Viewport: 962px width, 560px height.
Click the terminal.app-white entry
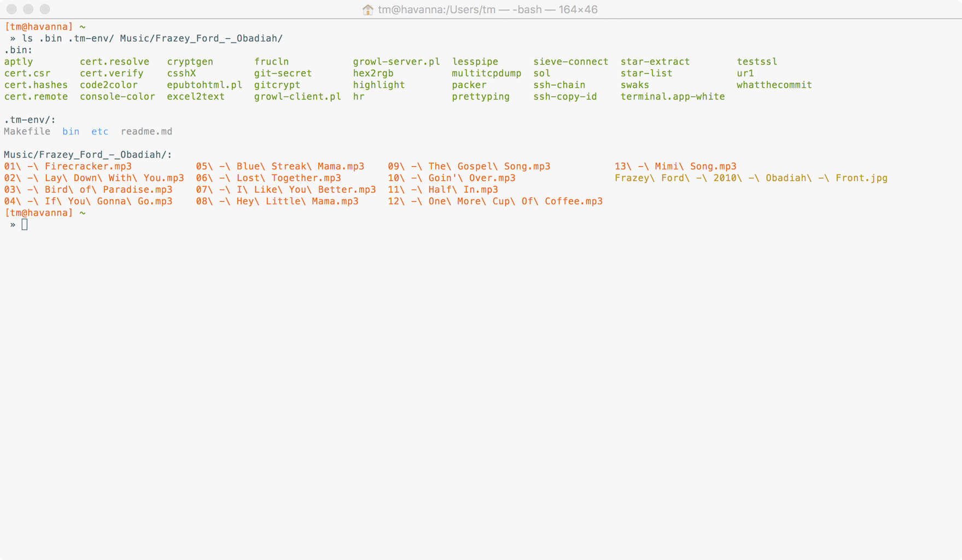(672, 96)
